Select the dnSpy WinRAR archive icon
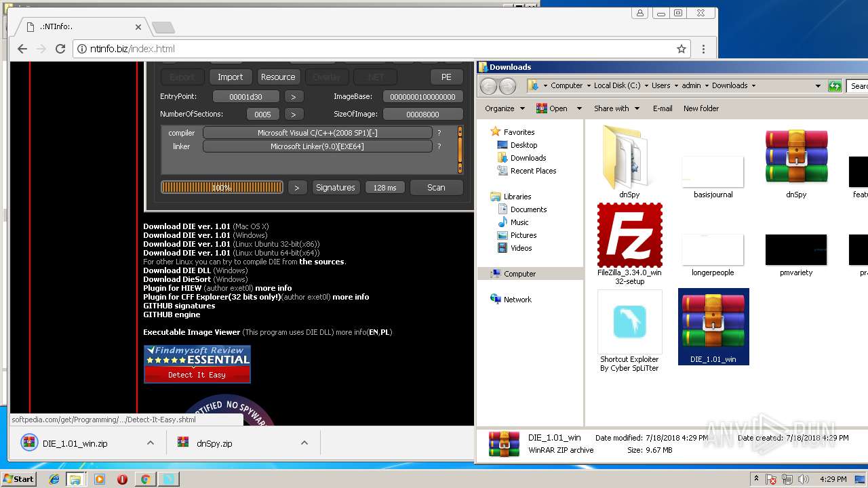Screen dimensions: 868x488 point(796,163)
